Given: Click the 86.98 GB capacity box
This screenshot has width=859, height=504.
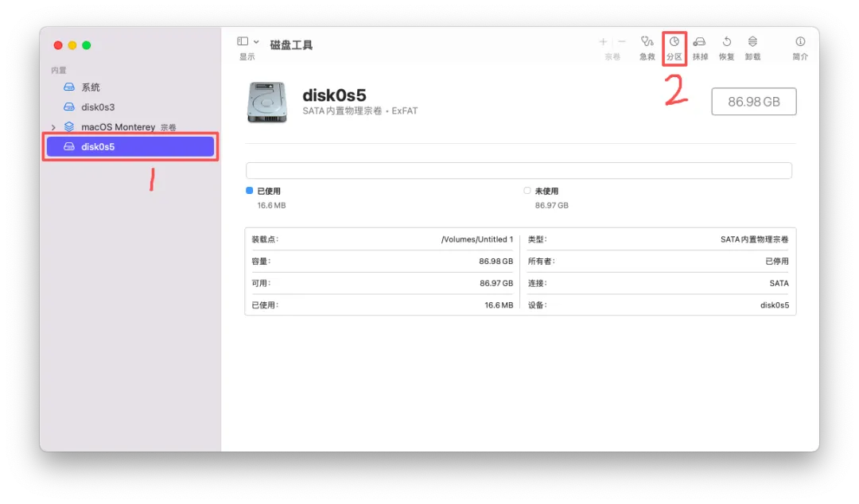Looking at the screenshot, I should (x=754, y=101).
